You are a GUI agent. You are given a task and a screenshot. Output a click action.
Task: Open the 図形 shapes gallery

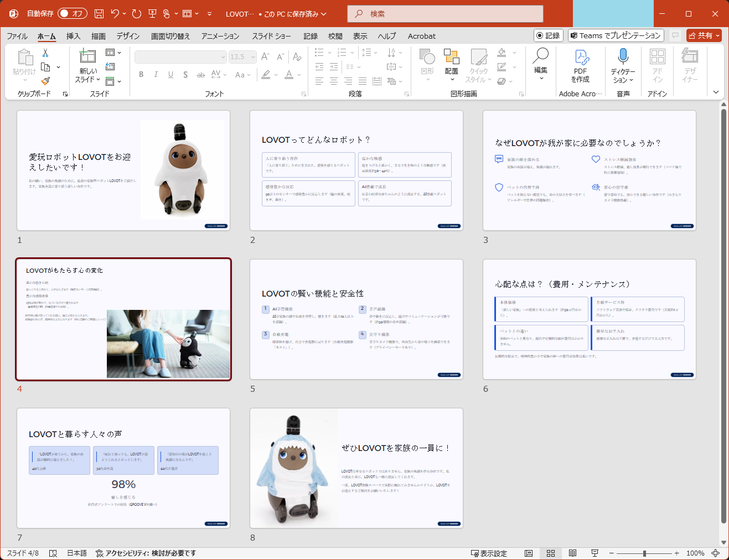[x=427, y=64]
